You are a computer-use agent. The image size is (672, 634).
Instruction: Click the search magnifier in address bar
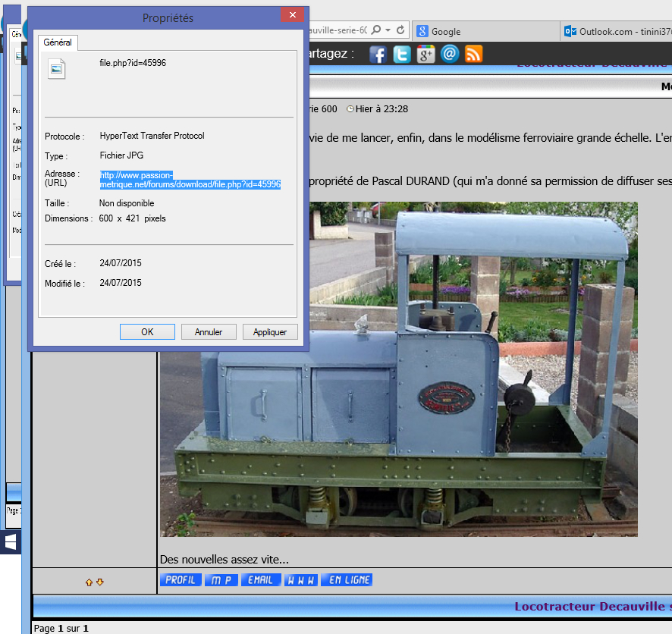(x=376, y=30)
